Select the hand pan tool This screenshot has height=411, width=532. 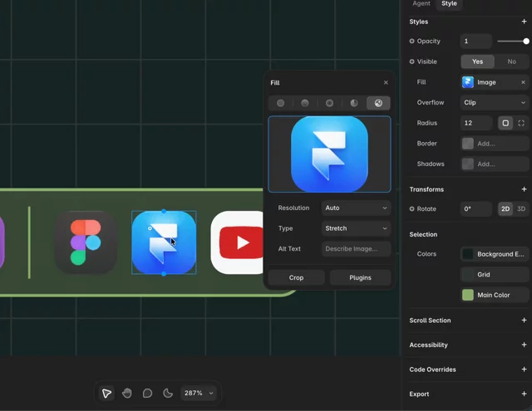(x=127, y=393)
